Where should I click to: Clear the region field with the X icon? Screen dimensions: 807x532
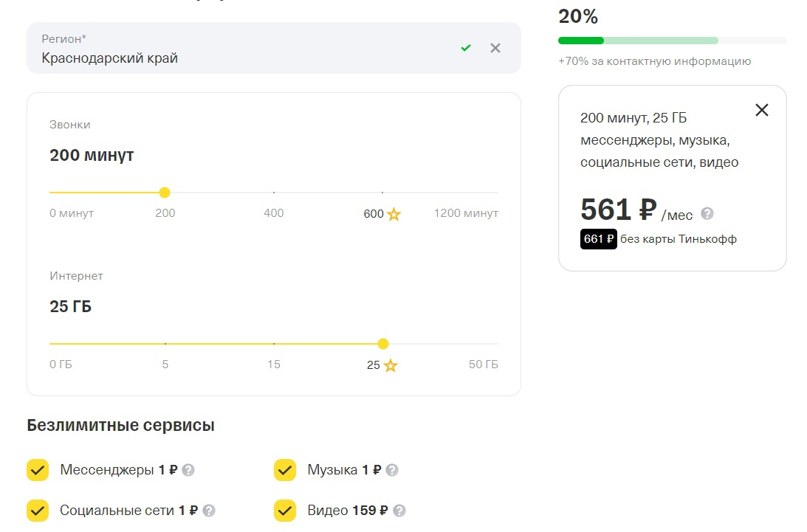click(x=495, y=48)
